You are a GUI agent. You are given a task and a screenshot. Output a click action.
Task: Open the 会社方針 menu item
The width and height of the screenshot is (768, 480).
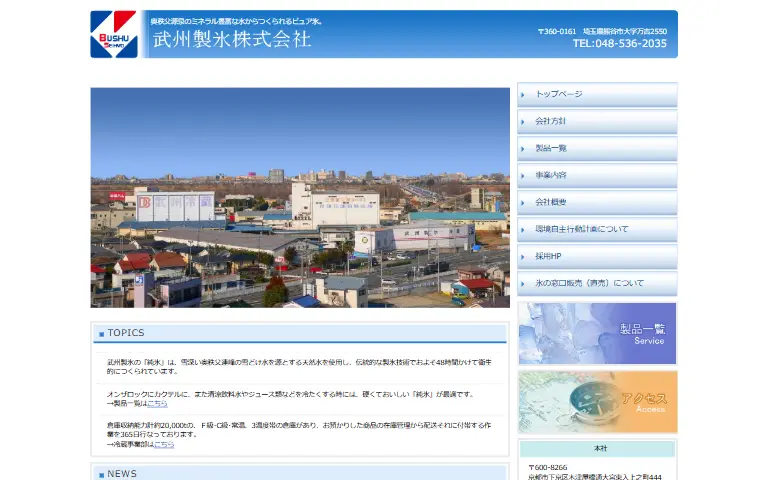[597, 121]
